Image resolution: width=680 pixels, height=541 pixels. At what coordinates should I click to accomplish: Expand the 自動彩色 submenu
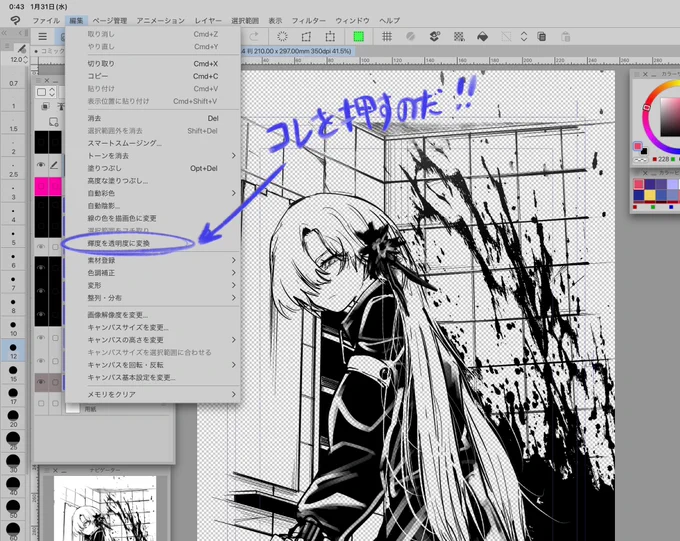(x=234, y=193)
